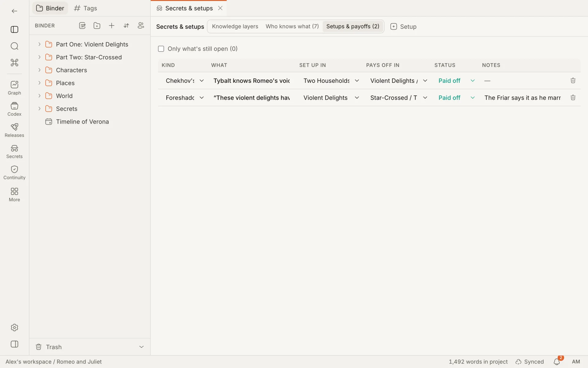
Task: Open settings gear icon
Action: (x=14, y=328)
